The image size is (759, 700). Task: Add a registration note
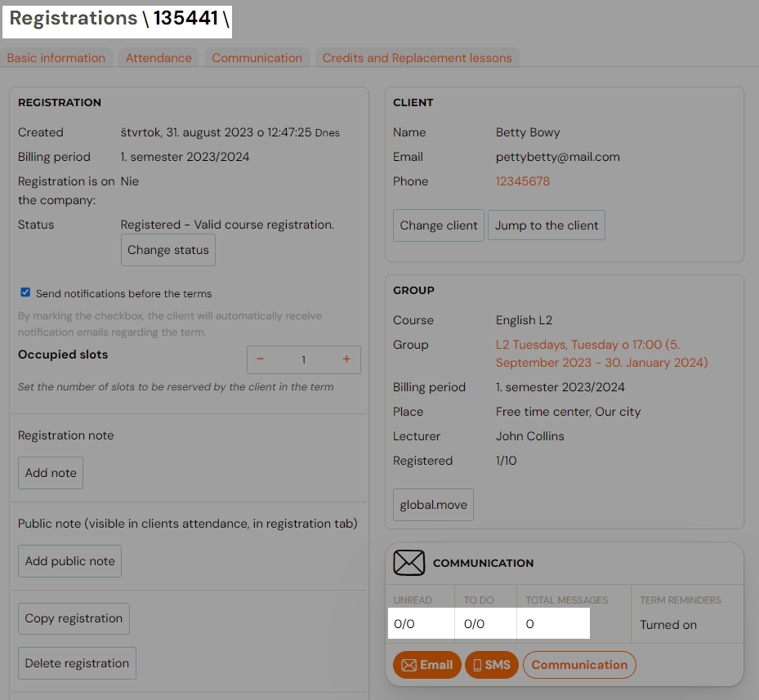click(51, 472)
